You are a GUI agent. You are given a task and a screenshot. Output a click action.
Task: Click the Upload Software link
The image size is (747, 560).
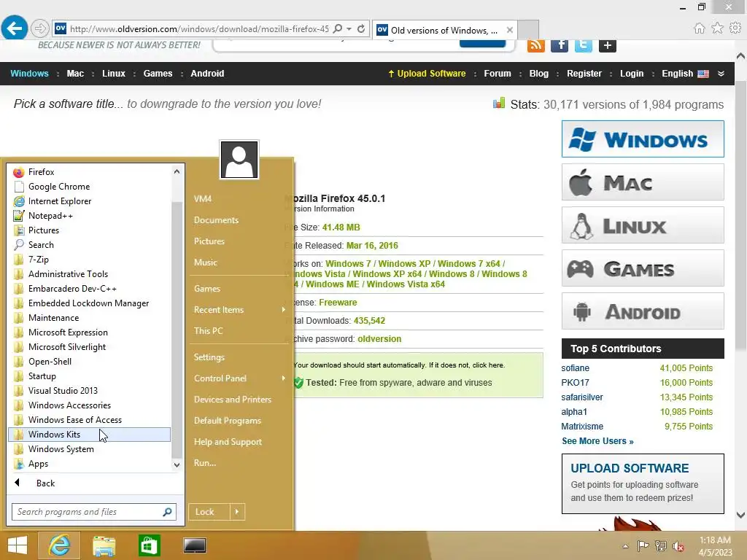point(427,74)
